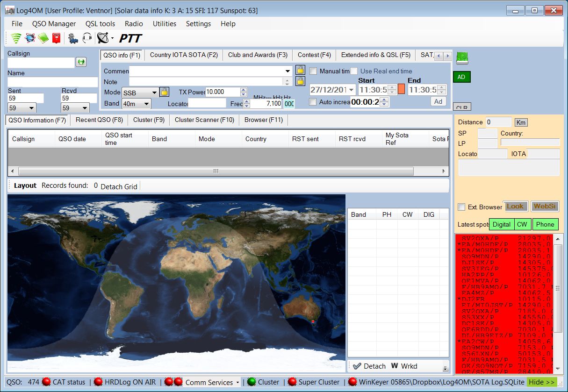
Task: Enable the Manual time checkbox
Action: [313, 71]
